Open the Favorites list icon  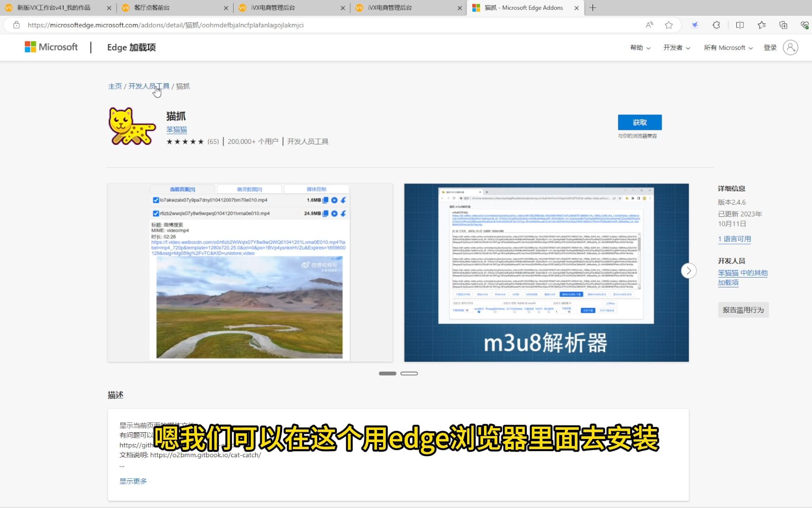click(x=762, y=25)
